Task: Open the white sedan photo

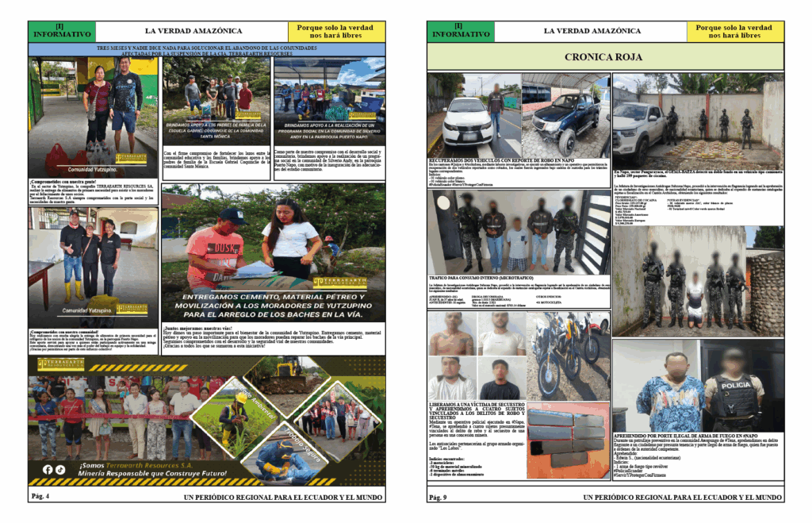Action: pos(473,116)
